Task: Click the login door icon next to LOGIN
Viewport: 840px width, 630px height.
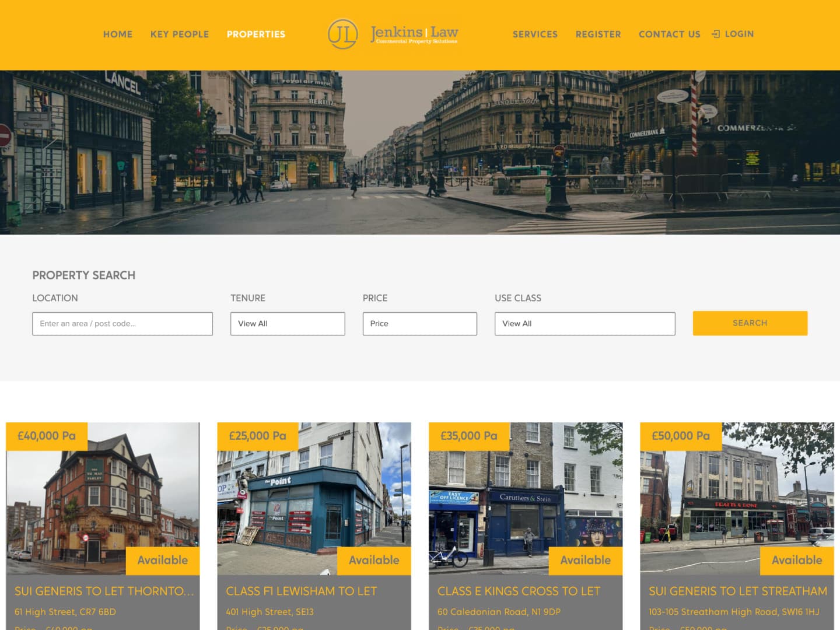Action: (x=716, y=34)
